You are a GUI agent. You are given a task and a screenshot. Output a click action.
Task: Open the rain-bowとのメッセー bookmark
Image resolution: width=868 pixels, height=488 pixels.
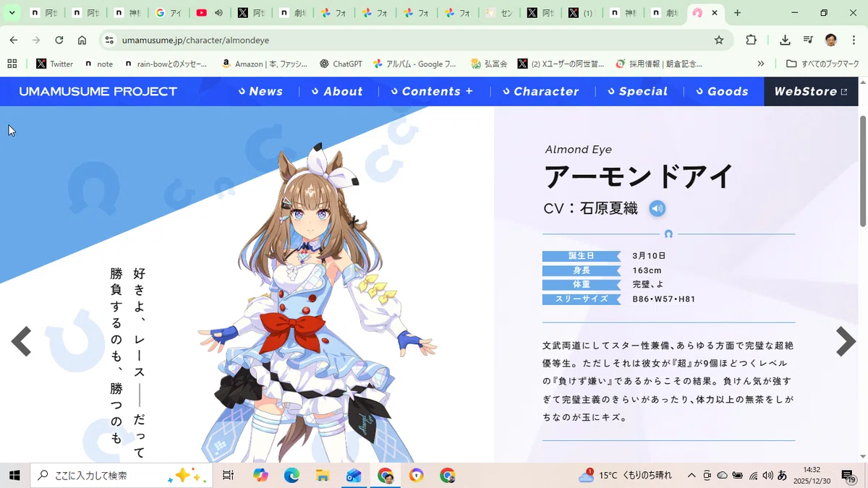pos(166,64)
